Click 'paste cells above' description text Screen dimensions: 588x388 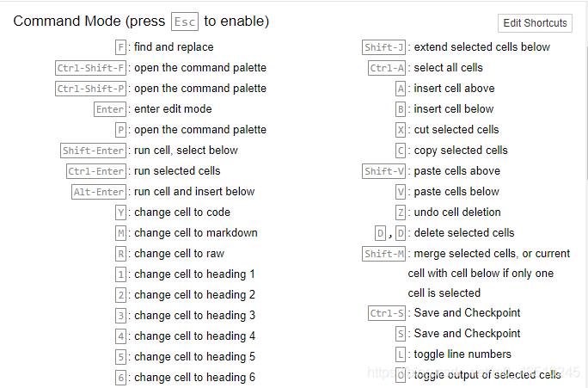(x=456, y=171)
